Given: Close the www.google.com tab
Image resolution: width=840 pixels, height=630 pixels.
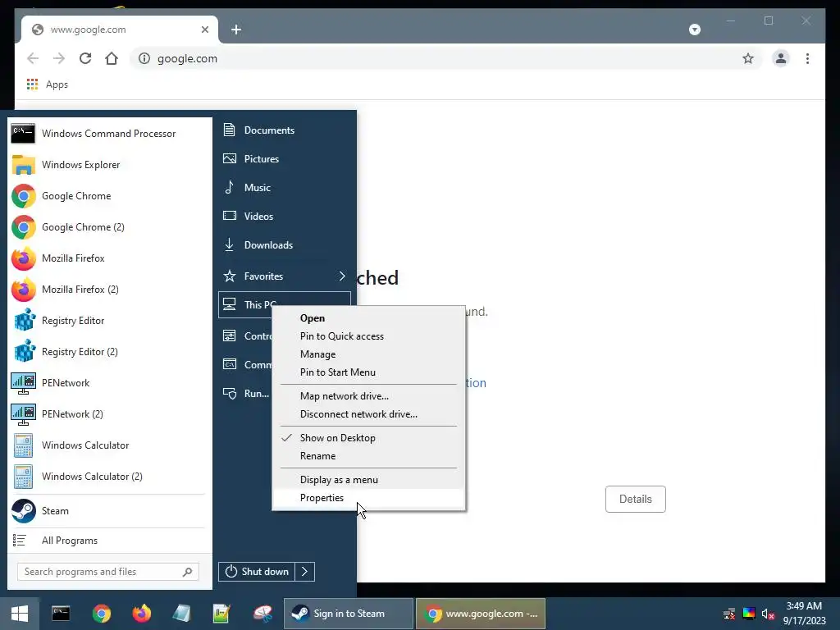Looking at the screenshot, I should pyautogui.click(x=204, y=30).
